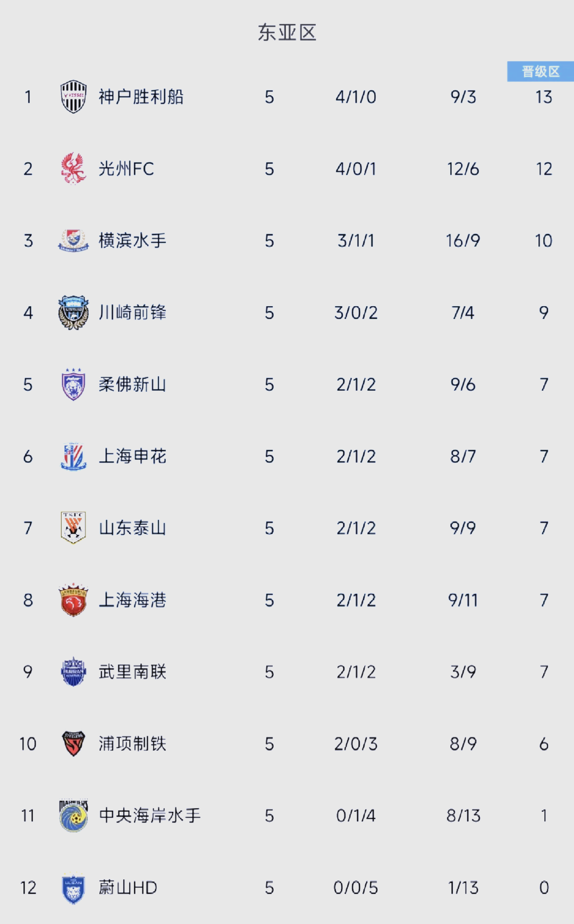Open the Yokohama F. Marinos crest

coord(73,240)
